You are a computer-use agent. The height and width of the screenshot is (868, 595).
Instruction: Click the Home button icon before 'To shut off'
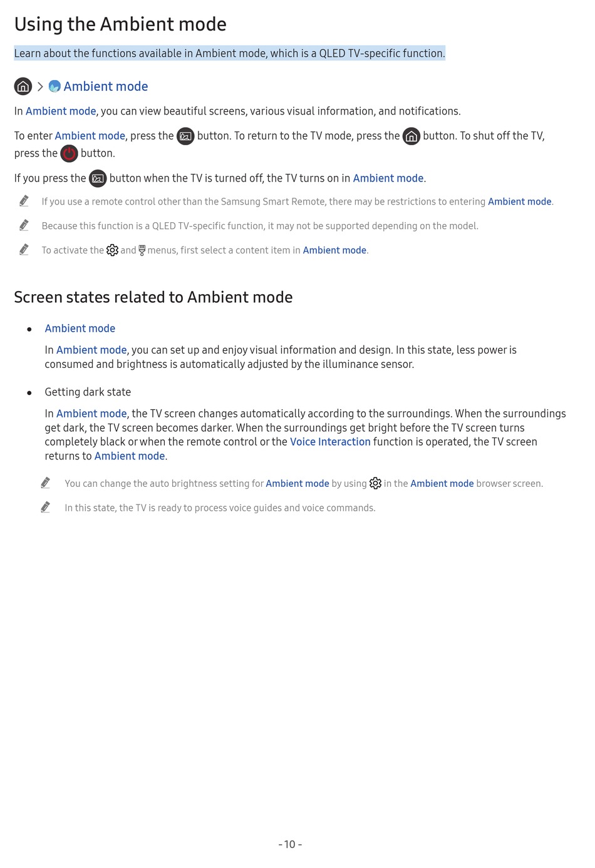click(x=411, y=136)
